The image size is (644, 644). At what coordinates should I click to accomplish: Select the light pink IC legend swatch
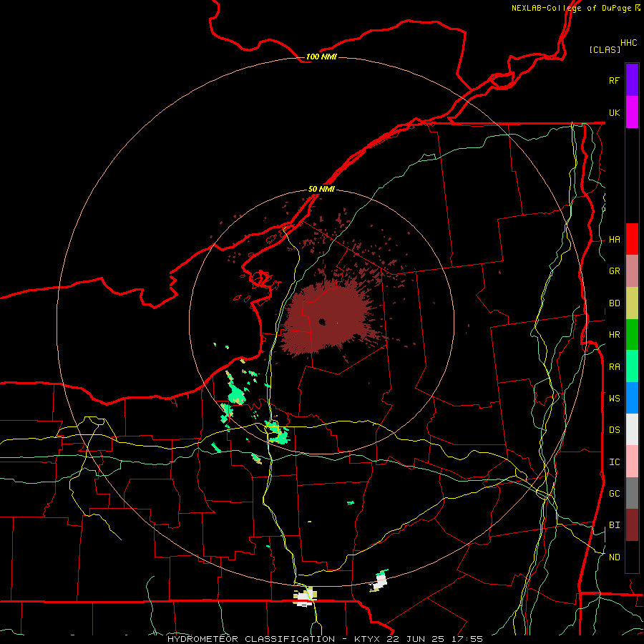632,462
